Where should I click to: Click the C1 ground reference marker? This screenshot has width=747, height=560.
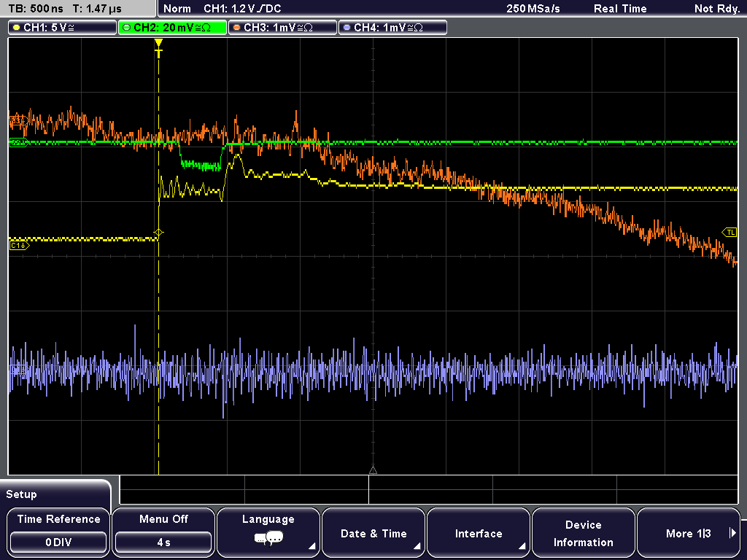tap(19, 246)
